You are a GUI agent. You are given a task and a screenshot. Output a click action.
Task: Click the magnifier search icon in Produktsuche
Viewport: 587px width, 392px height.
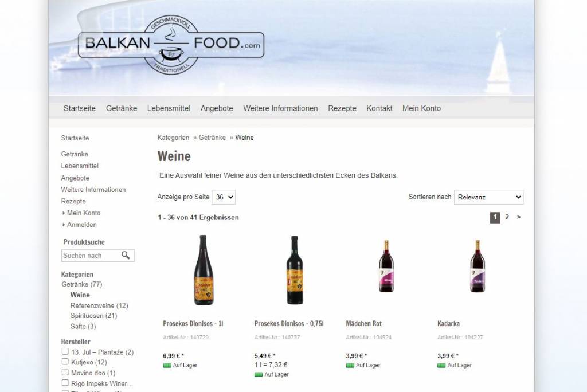(x=126, y=256)
